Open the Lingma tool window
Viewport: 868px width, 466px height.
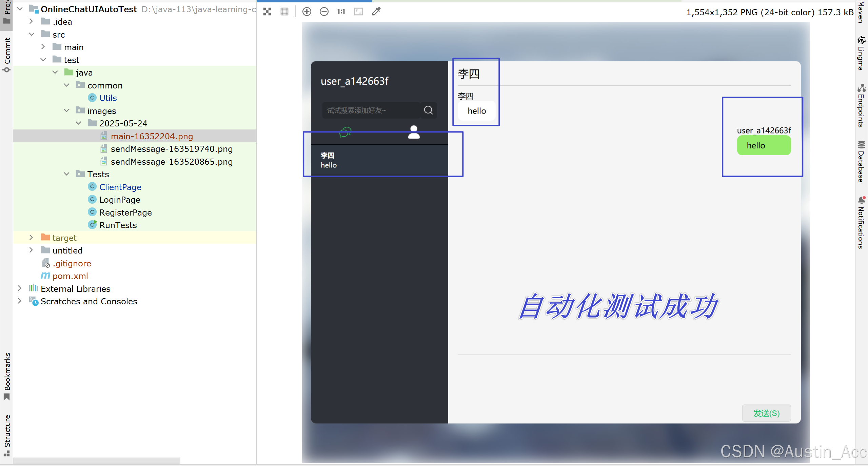click(861, 54)
